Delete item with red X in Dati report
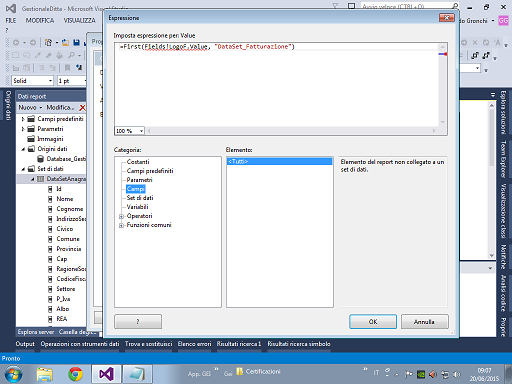This screenshot has height=384, width=512. pos(82,108)
